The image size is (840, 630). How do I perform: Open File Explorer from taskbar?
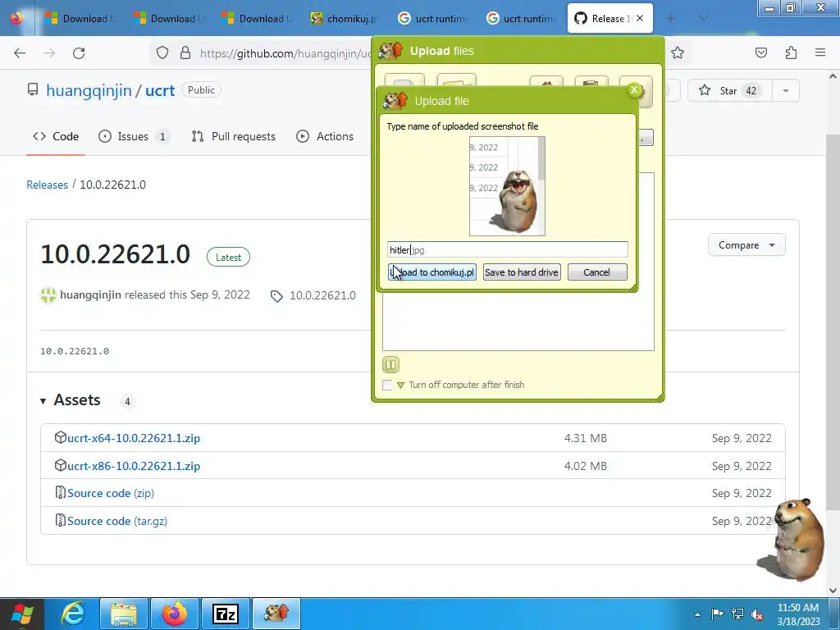pos(124,614)
